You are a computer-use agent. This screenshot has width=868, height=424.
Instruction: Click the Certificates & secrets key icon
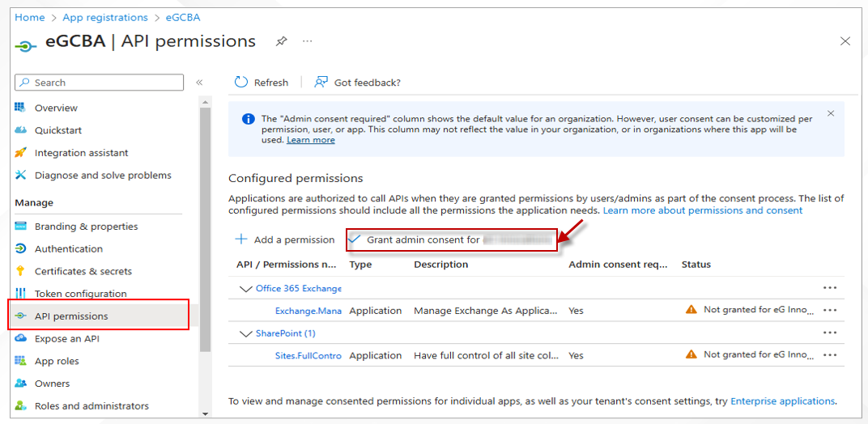point(20,271)
